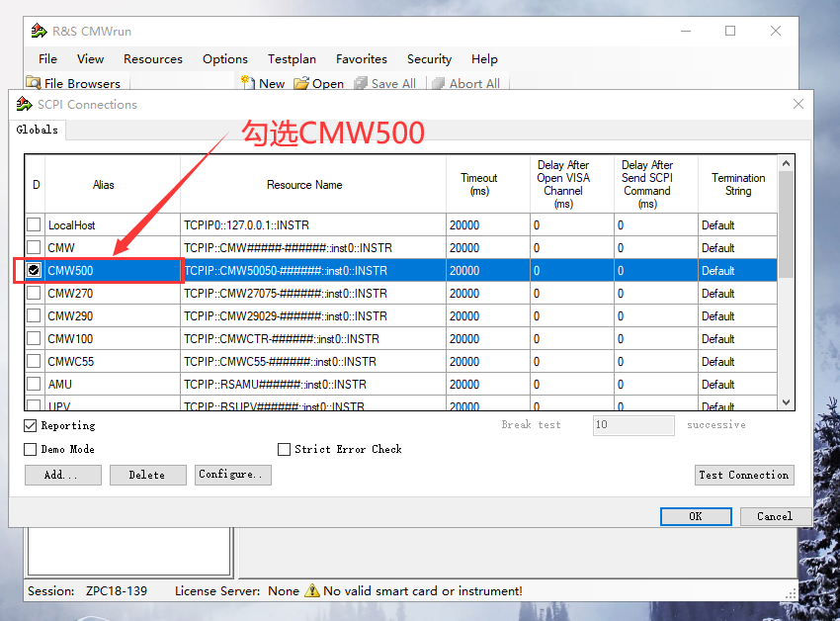Viewport: 840px width, 621px height.
Task: Tick the CMW270 row checkbox
Action: (34, 293)
